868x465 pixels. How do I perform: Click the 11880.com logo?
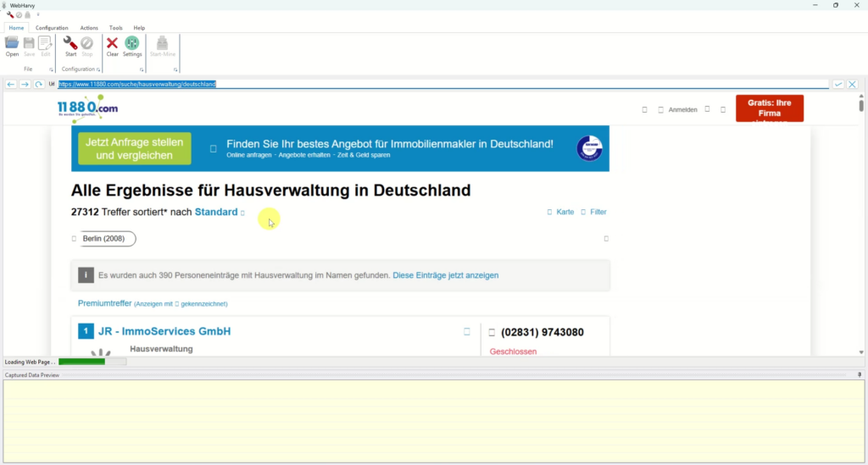tap(87, 108)
